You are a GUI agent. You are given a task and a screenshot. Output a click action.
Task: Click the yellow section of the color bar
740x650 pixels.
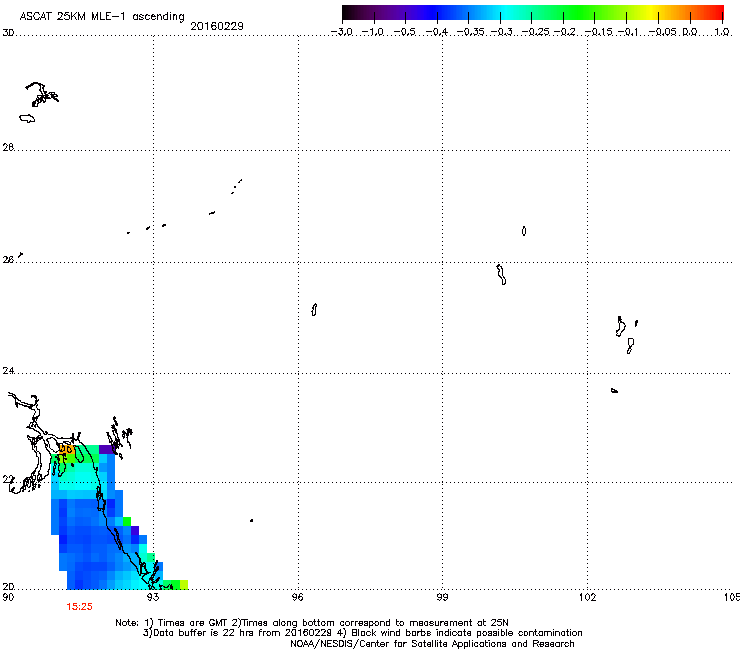(651, 13)
